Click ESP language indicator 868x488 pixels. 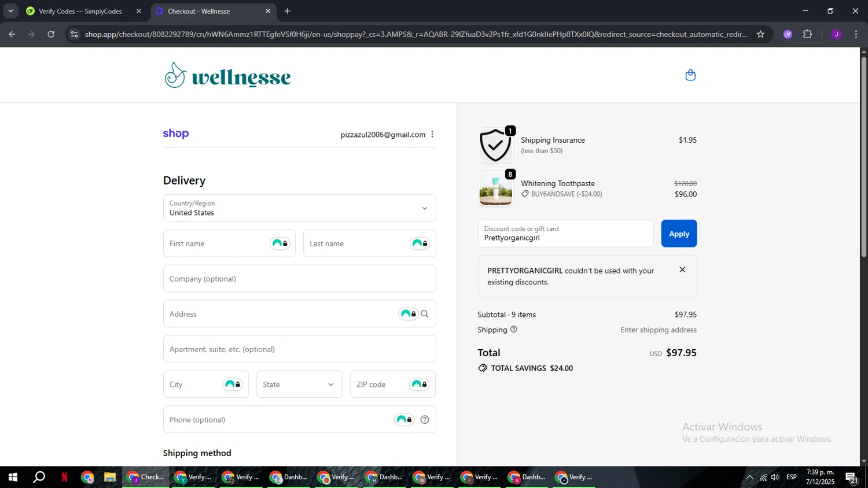[792, 478]
